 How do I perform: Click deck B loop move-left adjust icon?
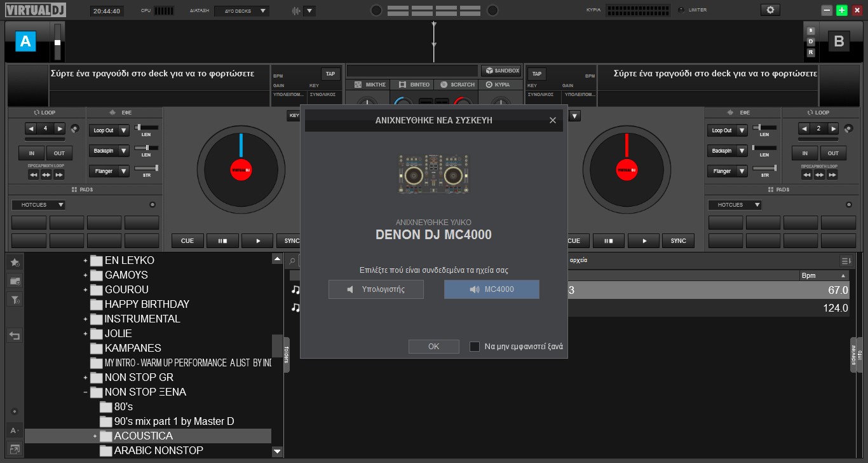[808, 175]
